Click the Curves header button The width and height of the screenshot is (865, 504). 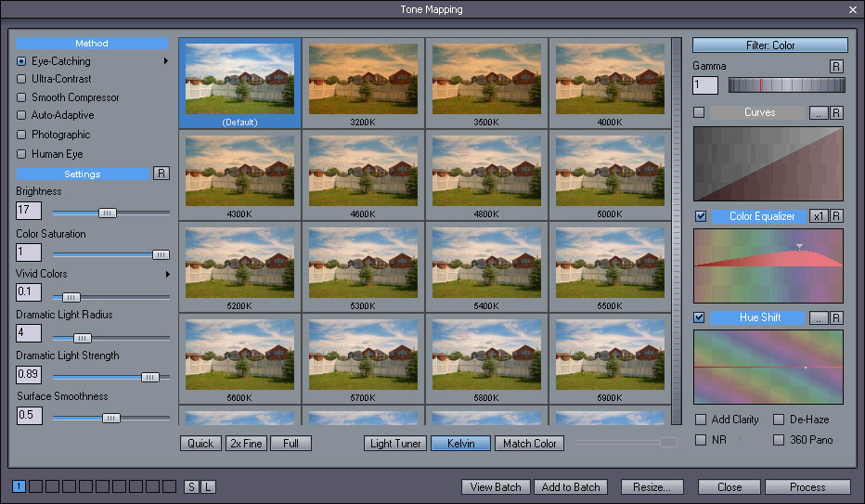pos(759,112)
